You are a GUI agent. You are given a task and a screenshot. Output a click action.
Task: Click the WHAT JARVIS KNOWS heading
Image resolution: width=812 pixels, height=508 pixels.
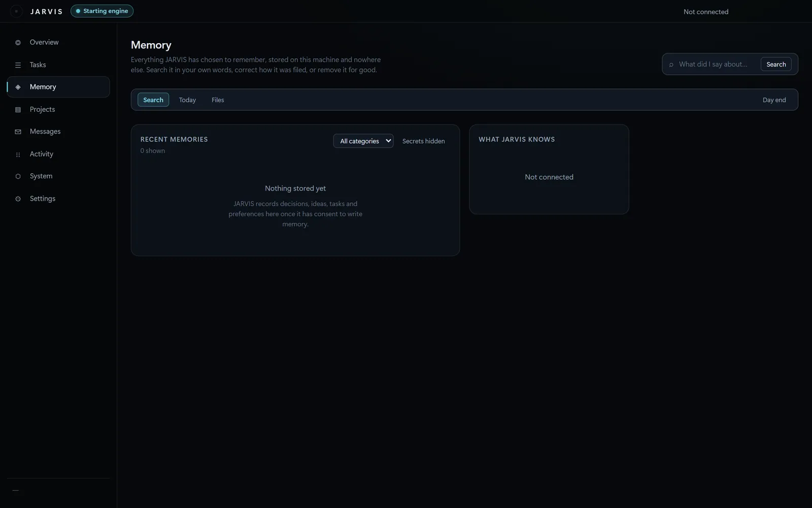point(517,139)
